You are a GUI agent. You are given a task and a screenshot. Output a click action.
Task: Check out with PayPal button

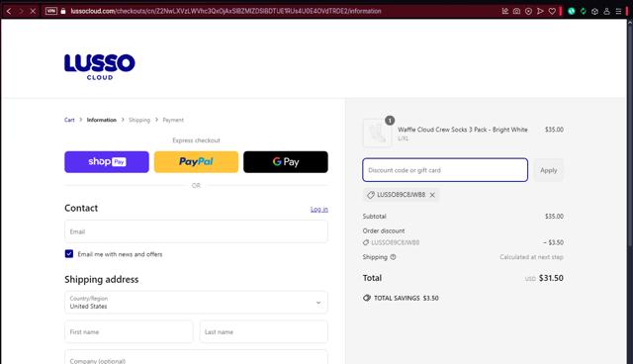(x=196, y=162)
